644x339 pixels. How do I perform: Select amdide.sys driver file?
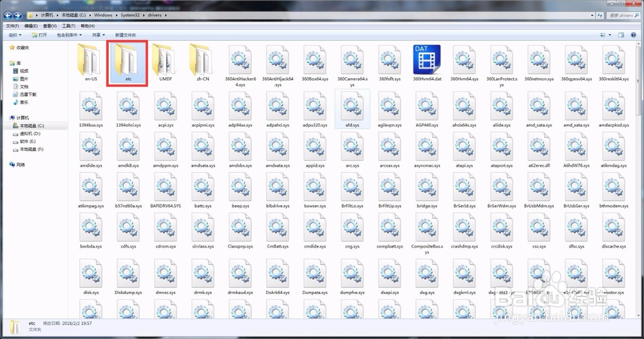point(91,150)
